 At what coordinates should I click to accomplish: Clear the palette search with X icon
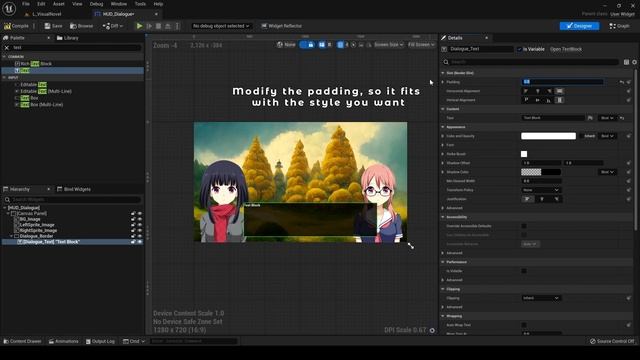7,47
